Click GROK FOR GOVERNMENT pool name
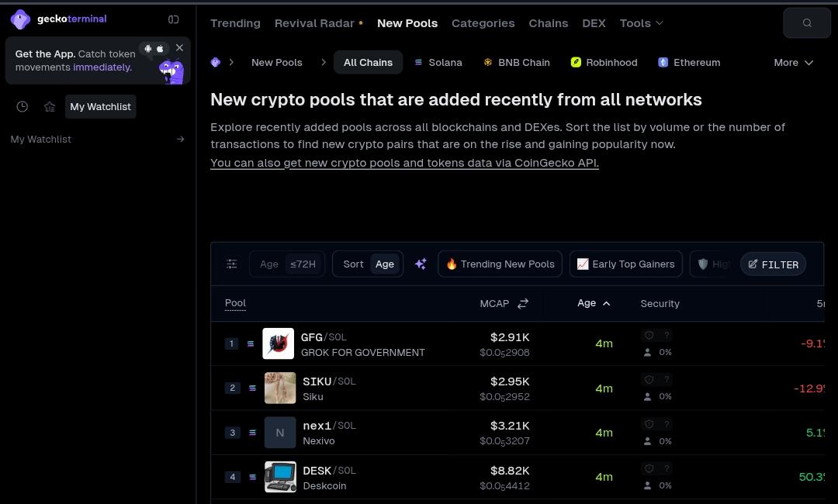Screen dimensions: 838x504 click(x=363, y=352)
